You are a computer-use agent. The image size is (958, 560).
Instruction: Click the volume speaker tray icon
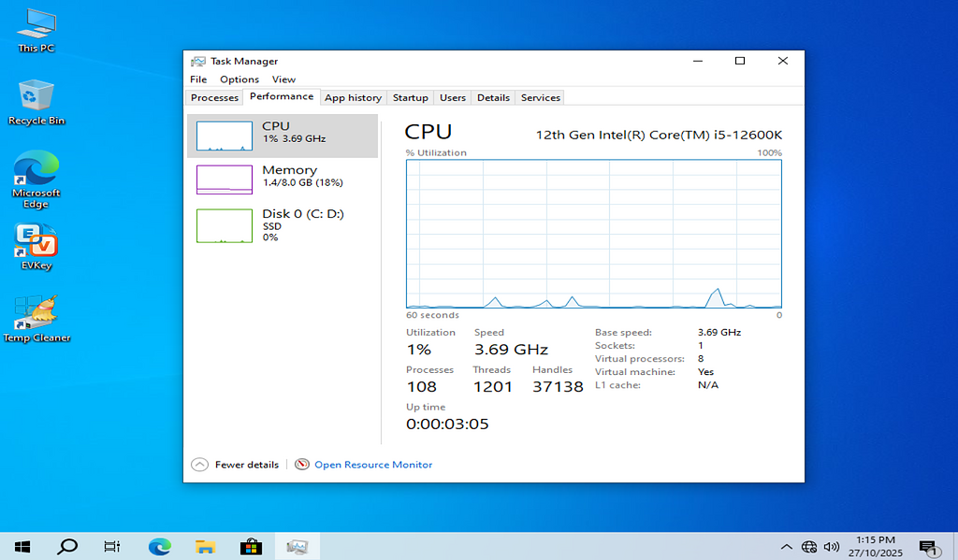pyautogui.click(x=832, y=547)
